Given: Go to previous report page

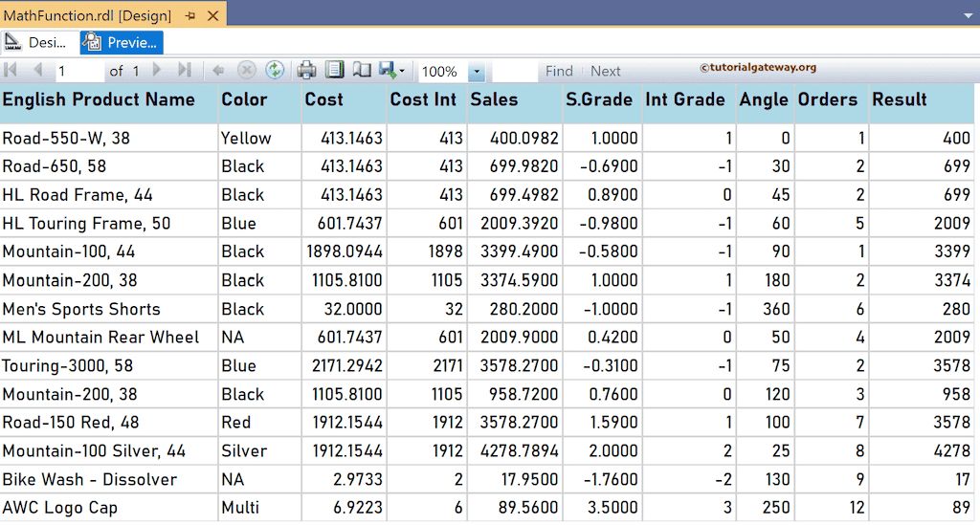Looking at the screenshot, I should click(x=37, y=70).
